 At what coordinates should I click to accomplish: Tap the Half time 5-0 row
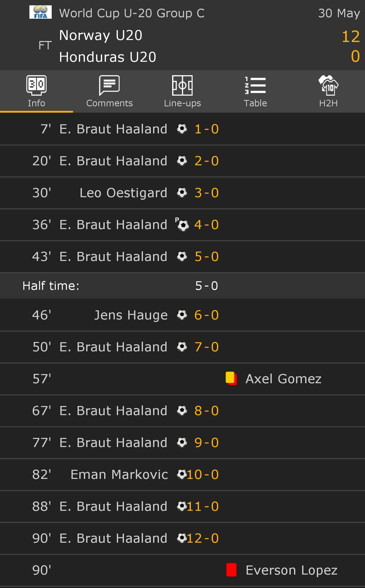point(182,286)
